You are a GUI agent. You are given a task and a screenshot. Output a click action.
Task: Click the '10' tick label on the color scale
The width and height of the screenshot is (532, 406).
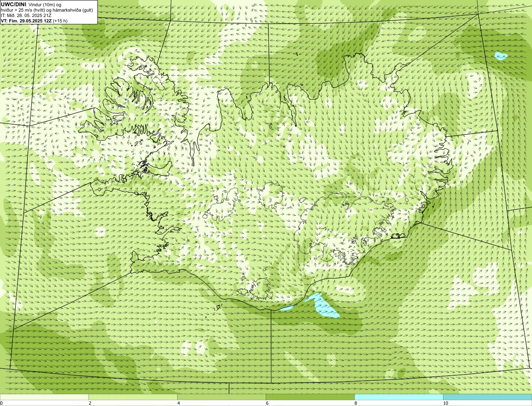[446, 403]
